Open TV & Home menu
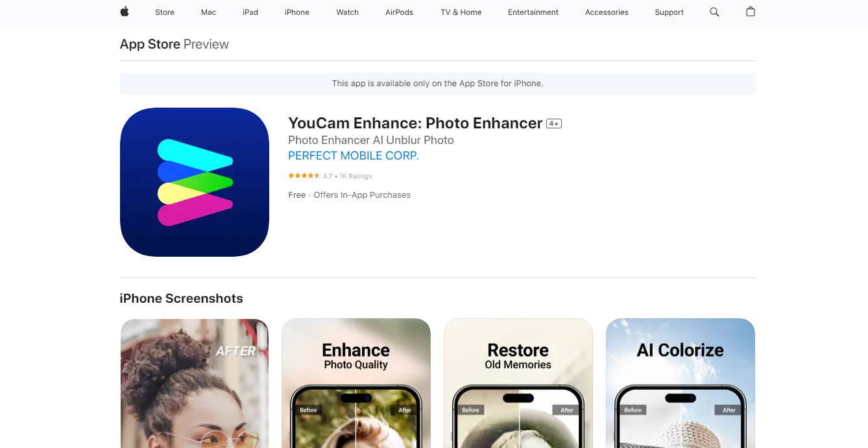Viewport: 868px width, 448px height. [461, 12]
